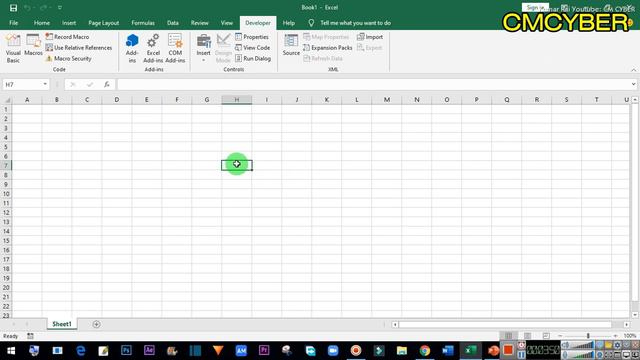
Task: Toggle Use Relative References
Action: [78, 48]
